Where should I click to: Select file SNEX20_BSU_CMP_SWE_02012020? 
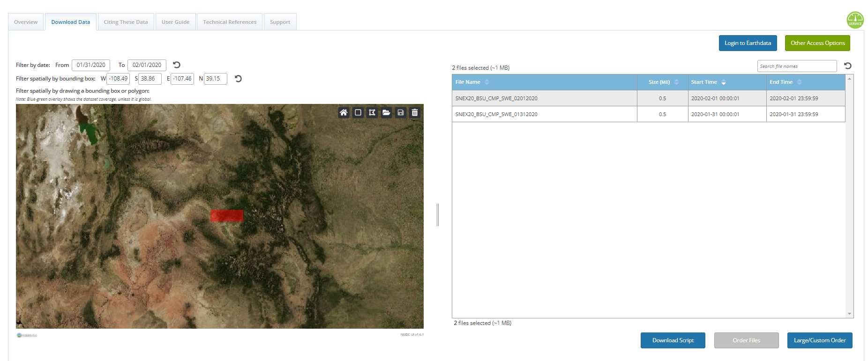[x=496, y=98]
